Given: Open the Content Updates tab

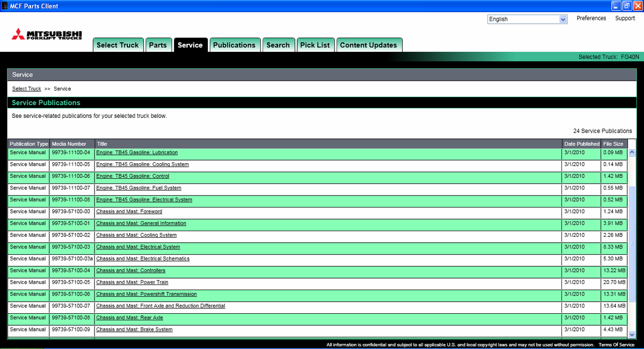Looking at the screenshot, I should coord(369,45).
